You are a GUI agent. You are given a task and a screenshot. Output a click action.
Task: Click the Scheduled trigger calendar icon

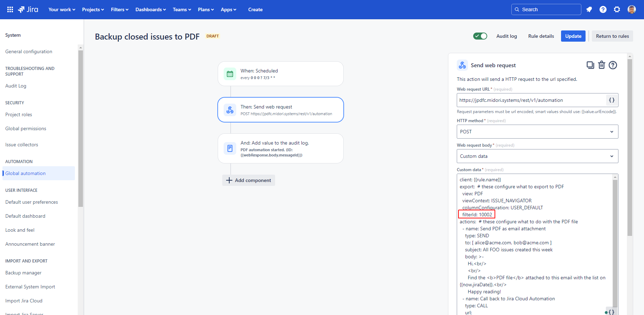[230, 74]
